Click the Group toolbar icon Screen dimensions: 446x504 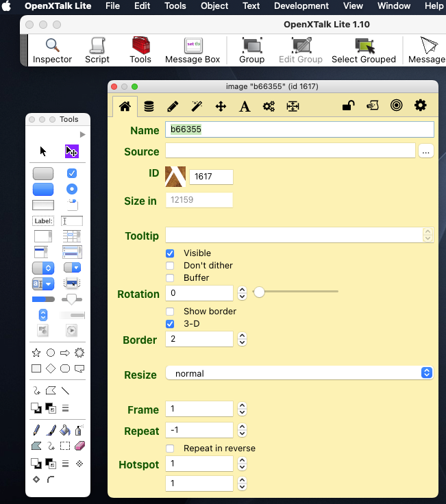coord(252,51)
